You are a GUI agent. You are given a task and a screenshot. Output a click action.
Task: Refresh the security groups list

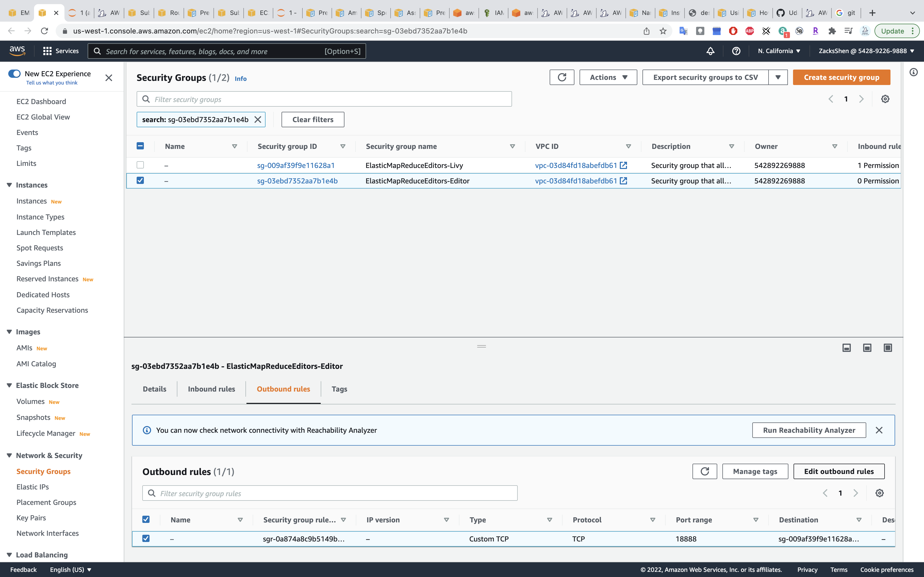pyautogui.click(x=562, y=78)
